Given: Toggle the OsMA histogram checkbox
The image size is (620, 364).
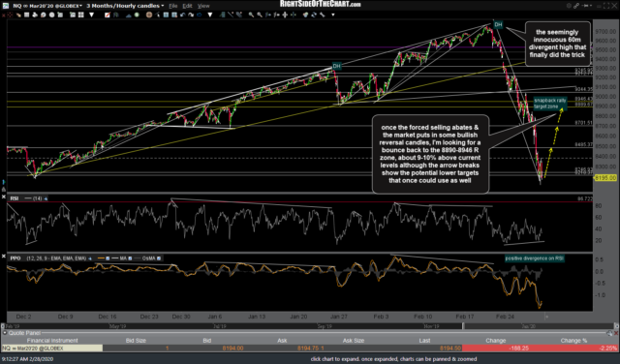Looking at the screenshot, I should 159,258.
